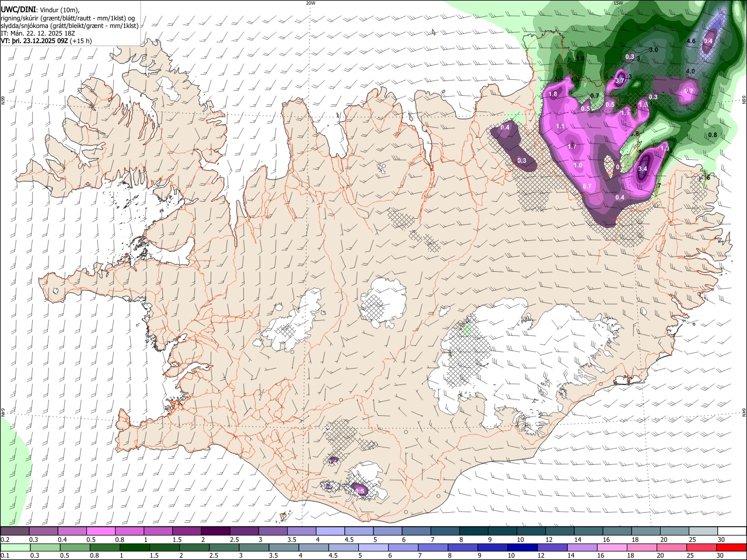Image resolution: width=747 pixels, height=560 pixels.
Task: Select the palest green 0.1–0.3 rain legend swatch
Action: coord(15,548)
